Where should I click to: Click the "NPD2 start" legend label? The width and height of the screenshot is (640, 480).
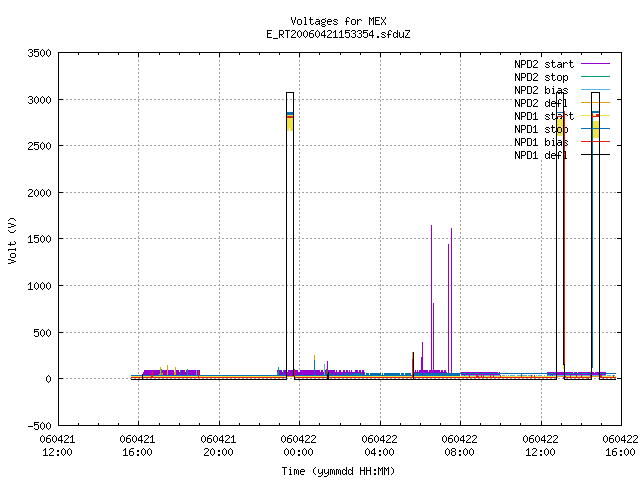[x=544, y=64]
